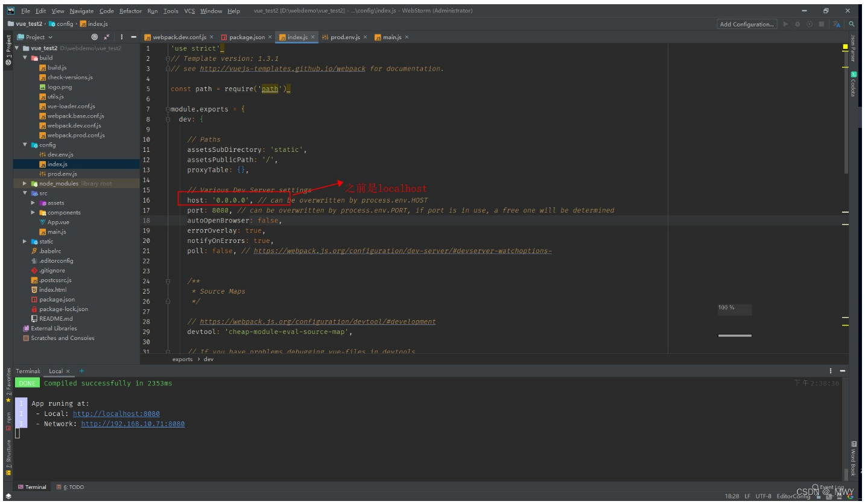This screenshot has width=865, height=504.
Task: Expand the node_modules folder
Action: point(25,183)
